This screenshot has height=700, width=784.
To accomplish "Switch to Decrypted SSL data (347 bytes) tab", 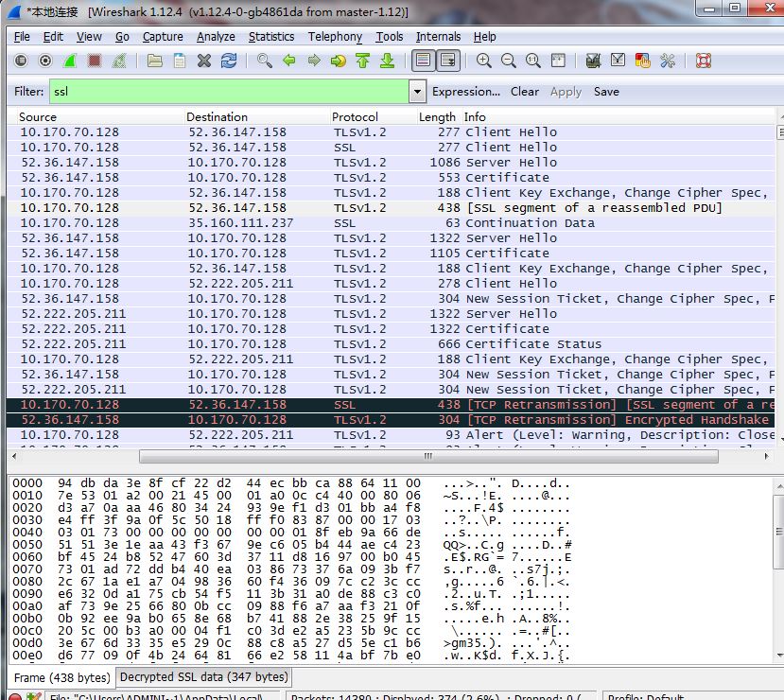I will [x=204, y=677].
